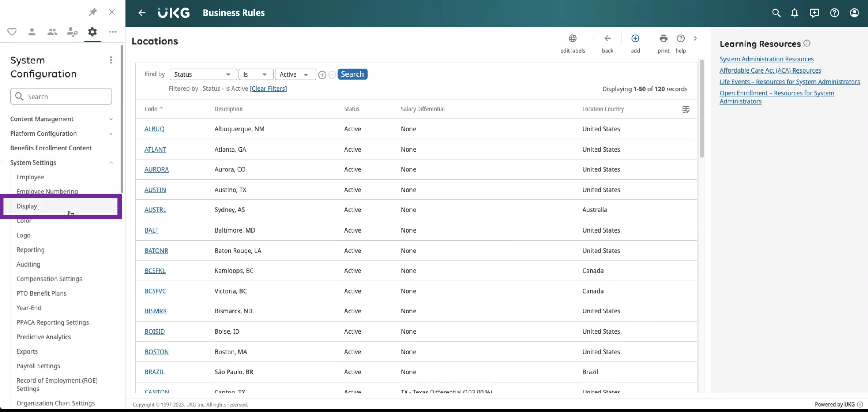Open the BOSTON location code

[157, 352]
